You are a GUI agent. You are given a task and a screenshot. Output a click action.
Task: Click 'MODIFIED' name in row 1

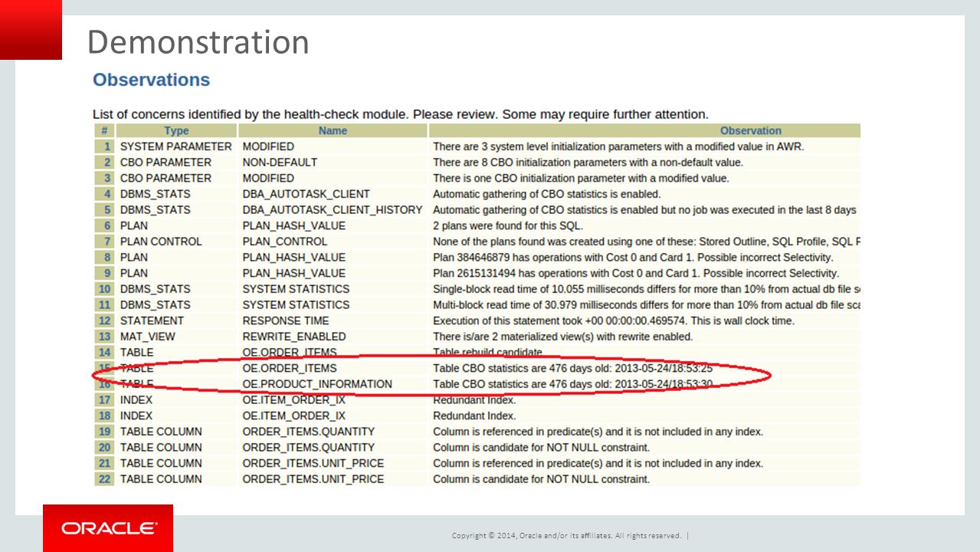333,146
